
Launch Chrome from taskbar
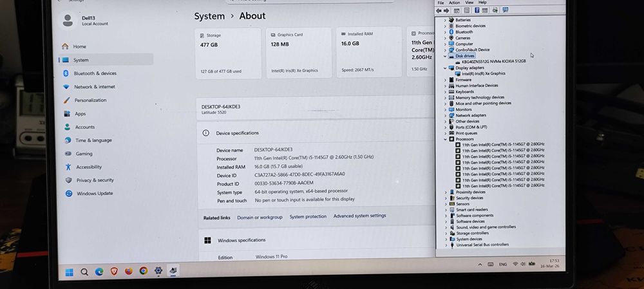144,270
